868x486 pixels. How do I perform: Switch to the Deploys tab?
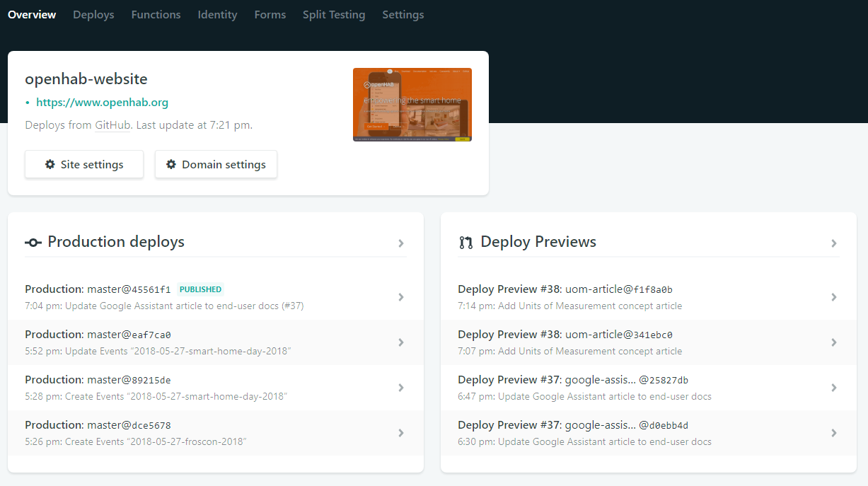coord(93,15)
